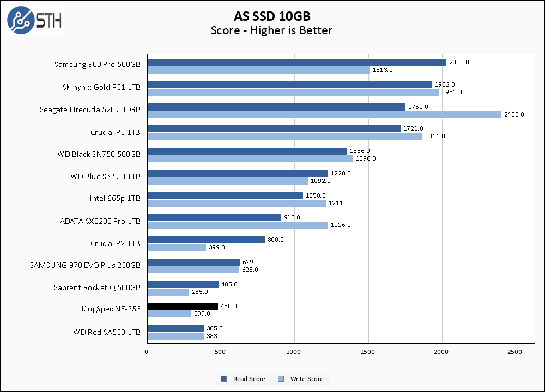The height and width of the screenshot is (392, 545).
Task: Click the 2405.0 value label
Action: pos(514,114)
